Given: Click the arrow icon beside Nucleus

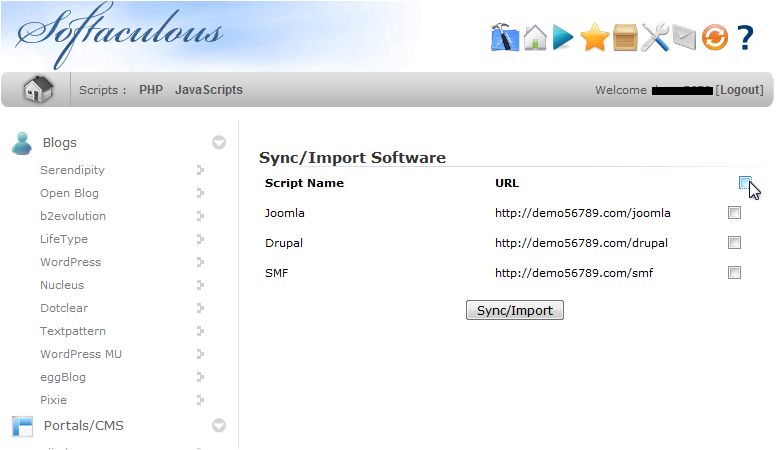Looking at the screenshot, I should point(200,285).
